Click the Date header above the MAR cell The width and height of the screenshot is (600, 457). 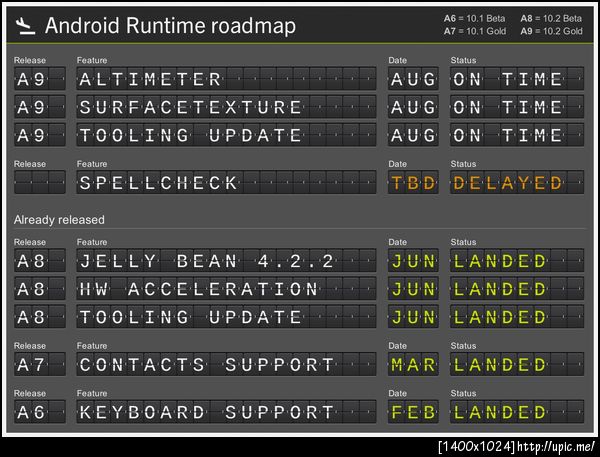pyautogui.click(x=398, y=346)
